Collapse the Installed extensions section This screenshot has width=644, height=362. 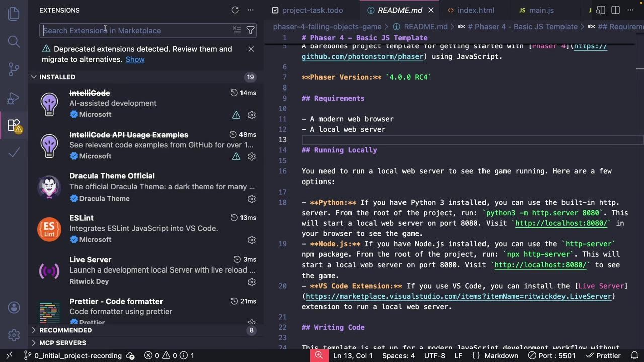coord(146,77)
